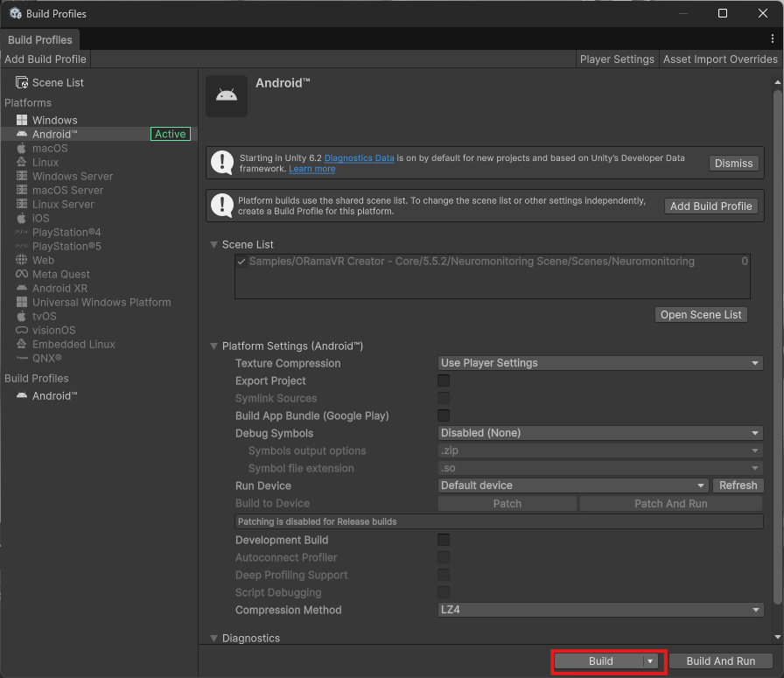
Task: Open the Symbol file extension dropdown
Action: 600,468
